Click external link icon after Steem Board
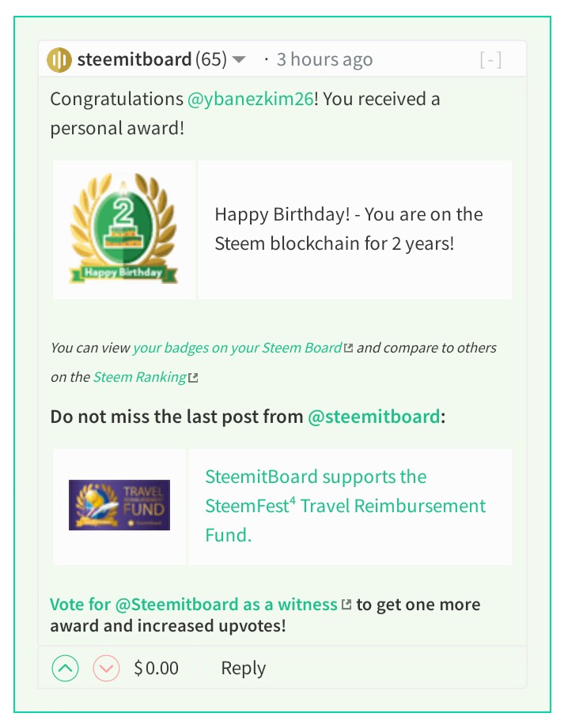The height and width of the screenshot is (728, 564). pos(348,348)
